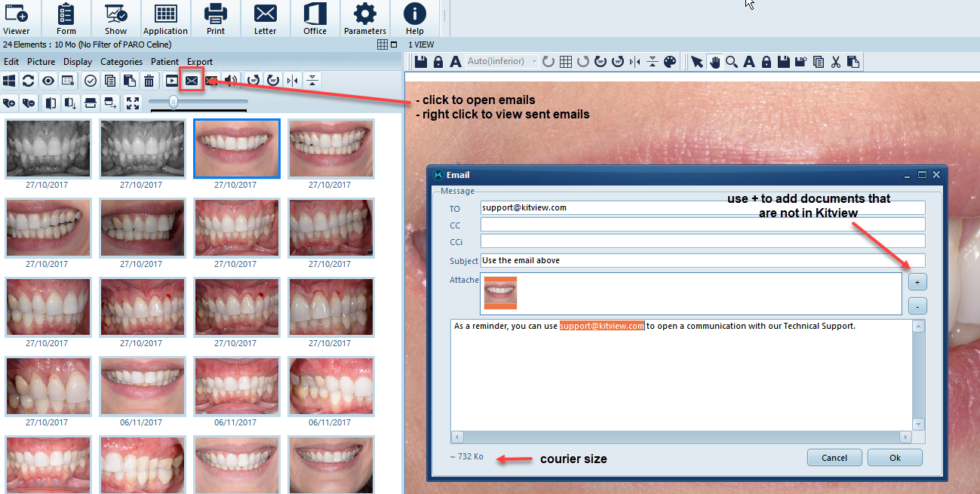Viewport: 980px width, 494px height.
Task: Open the Application button in top ribbon
Action: (x=165, y=19)
